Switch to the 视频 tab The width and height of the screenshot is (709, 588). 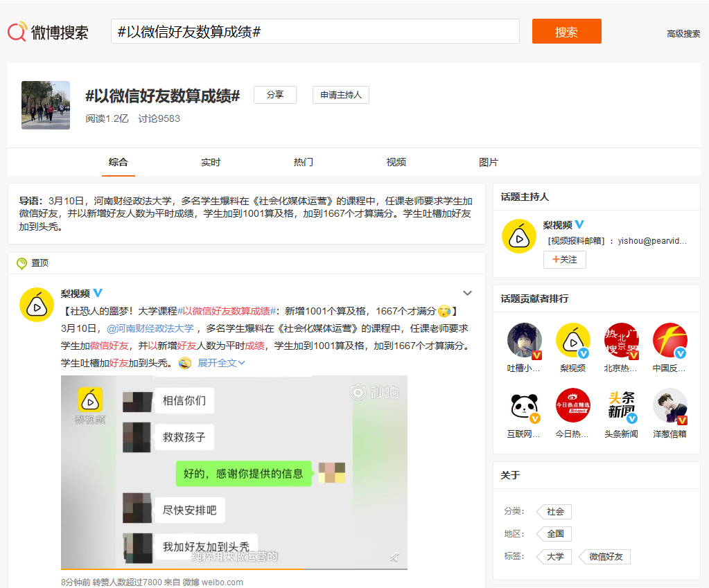tap(396, 162)
